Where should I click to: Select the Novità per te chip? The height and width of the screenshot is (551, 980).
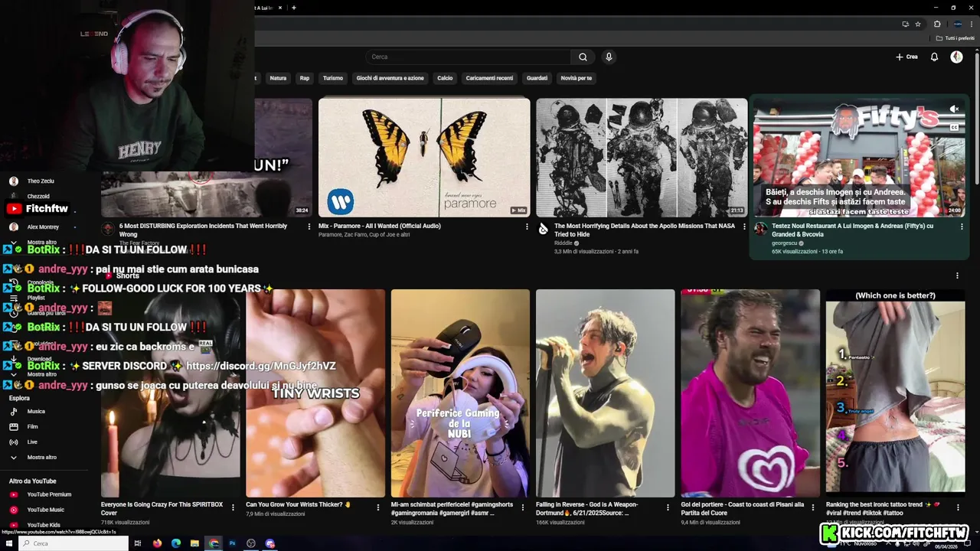click(576, 78)
